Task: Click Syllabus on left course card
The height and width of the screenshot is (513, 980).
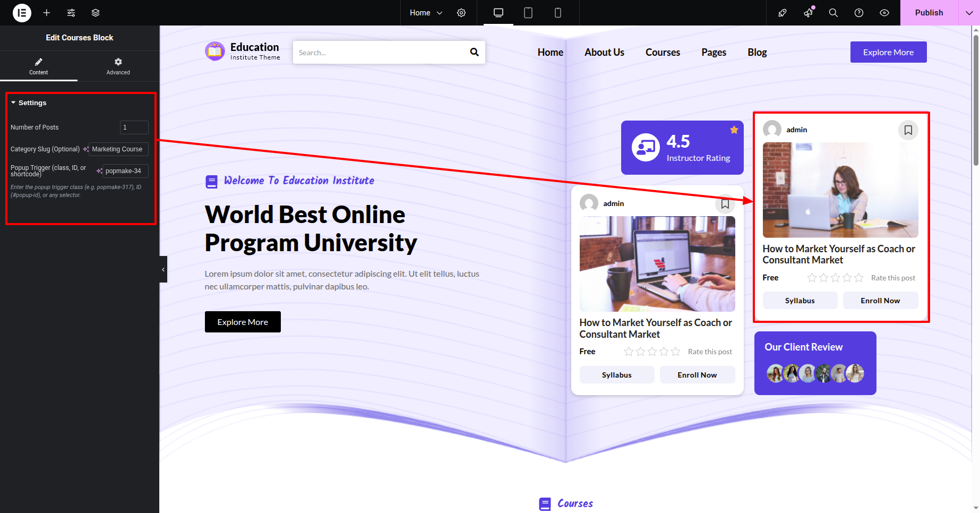Action: tap(617, 375)
